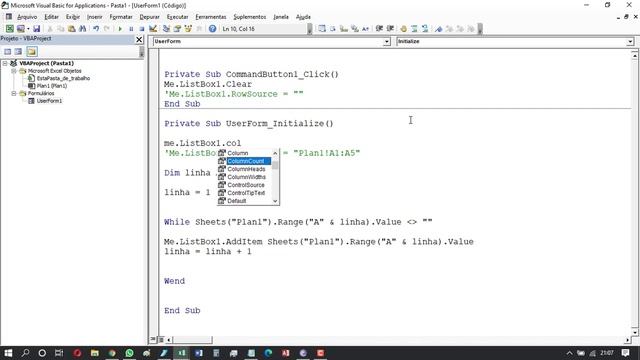Open the Initialize procedure dropdown
The image size is (640, 360).
click(630, 42)
